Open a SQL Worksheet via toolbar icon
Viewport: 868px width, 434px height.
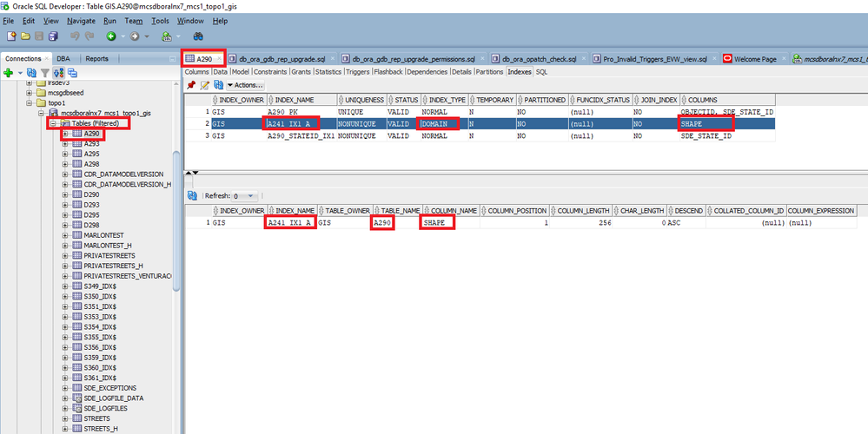(166, 36)
